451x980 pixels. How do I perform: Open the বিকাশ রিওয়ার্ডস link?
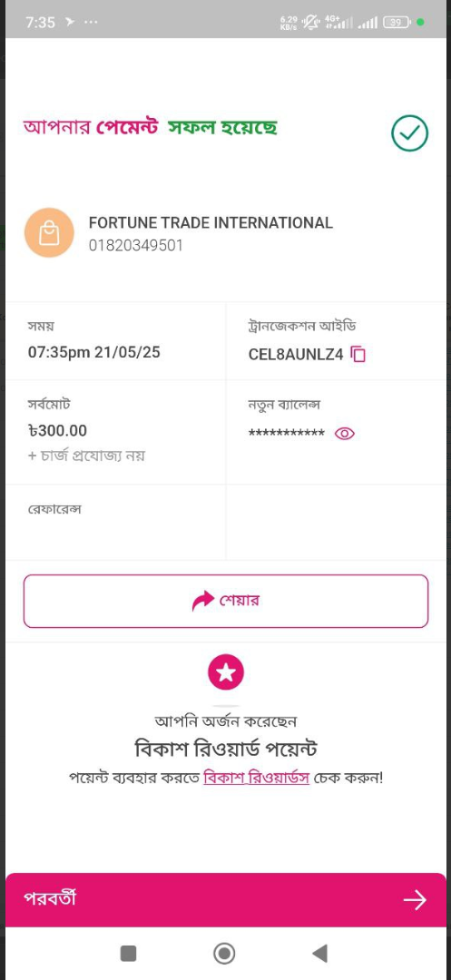click(256, 779)
